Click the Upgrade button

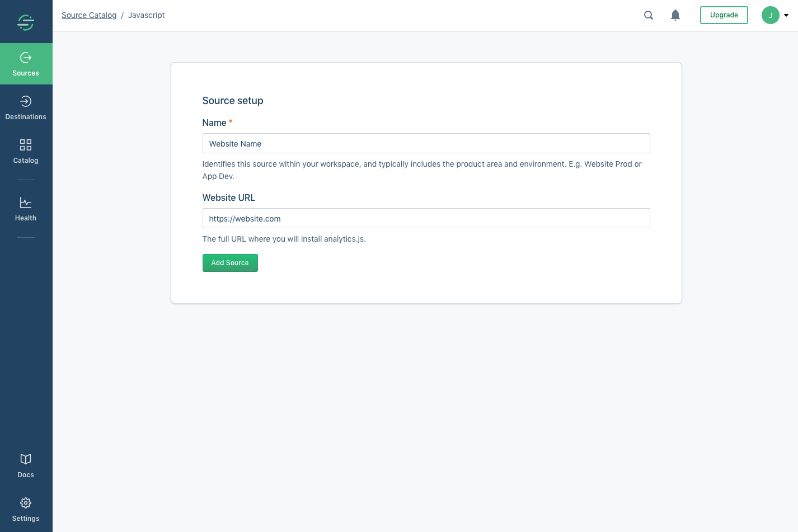[x=724, y=15]
